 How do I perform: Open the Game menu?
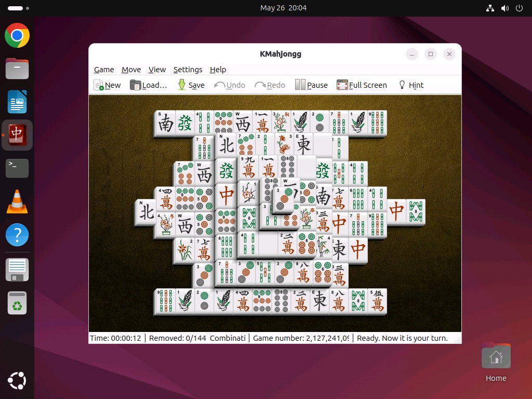coord(104,70)
